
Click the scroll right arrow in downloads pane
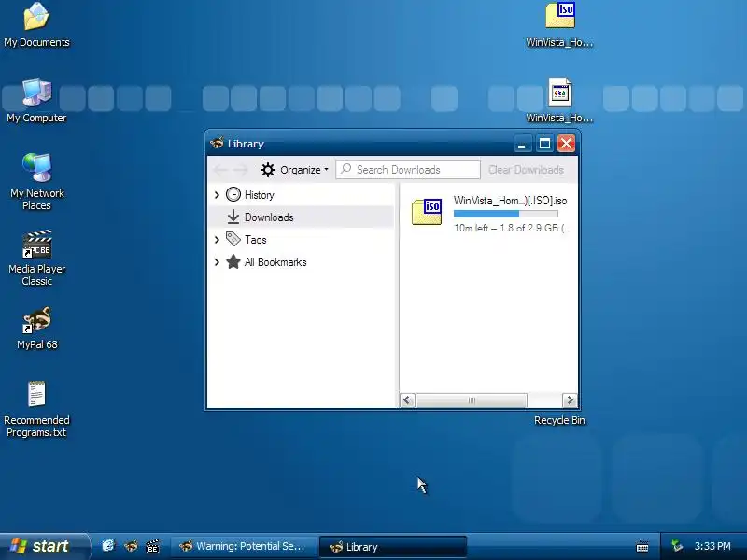pos(570,400)
